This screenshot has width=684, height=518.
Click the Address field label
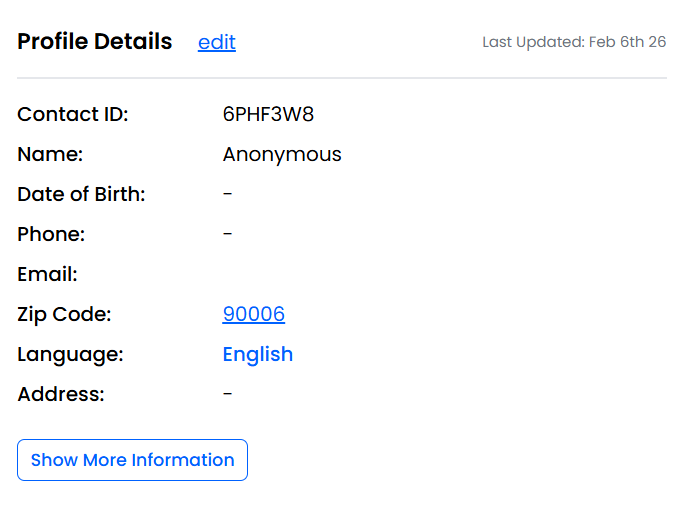pos(61,394)
